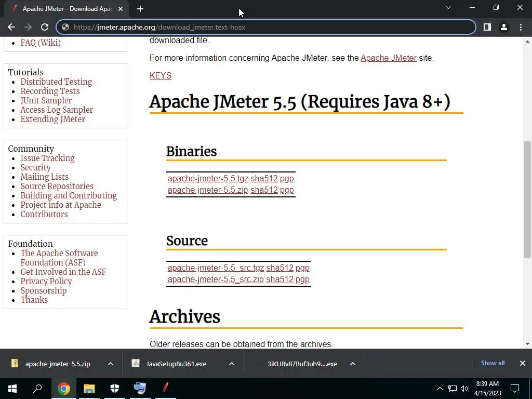This screenshot has height=399, width=532.
Task: Open Contributors link
Action: [x=44, y=215]
